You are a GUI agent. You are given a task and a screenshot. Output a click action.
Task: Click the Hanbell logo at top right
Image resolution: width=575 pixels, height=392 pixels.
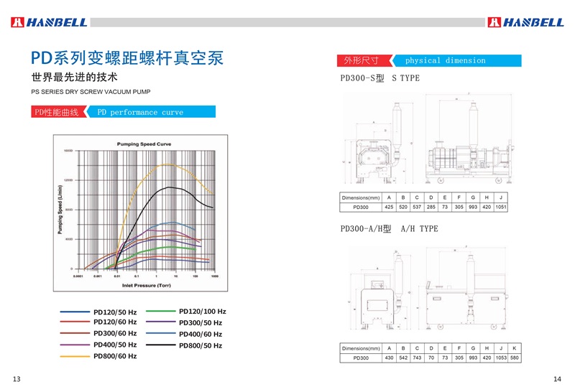tap(525, 22)
